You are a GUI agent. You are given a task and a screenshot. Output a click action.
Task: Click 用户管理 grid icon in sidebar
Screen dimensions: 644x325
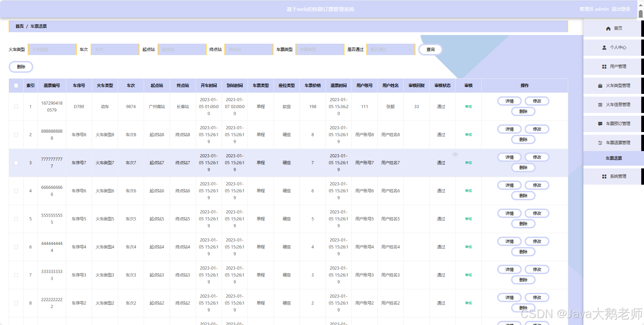pos(604,67)
